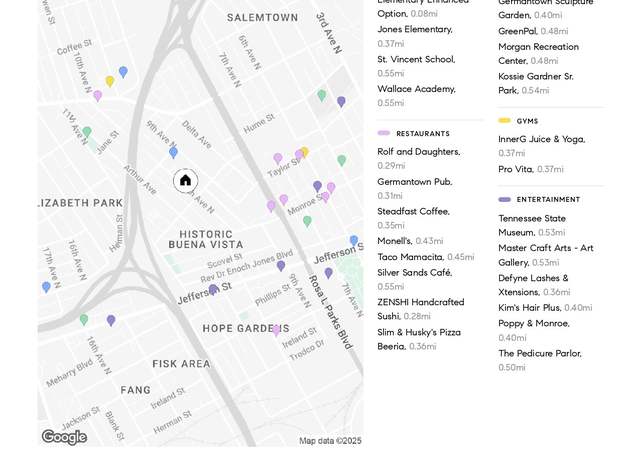Select Kim's Hair Plus entry
This screenshot has height=460, width=640.
click(x=545, y=308)
